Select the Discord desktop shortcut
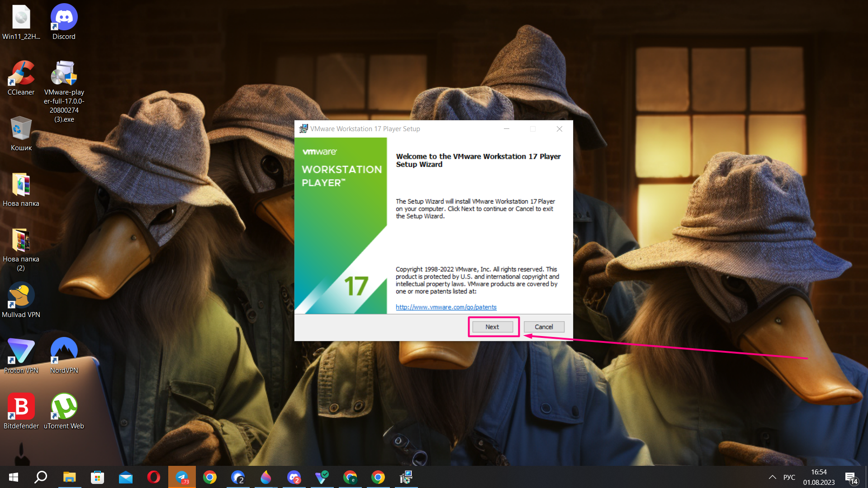Screen dimensions: 868x488 tap(64, 22)
